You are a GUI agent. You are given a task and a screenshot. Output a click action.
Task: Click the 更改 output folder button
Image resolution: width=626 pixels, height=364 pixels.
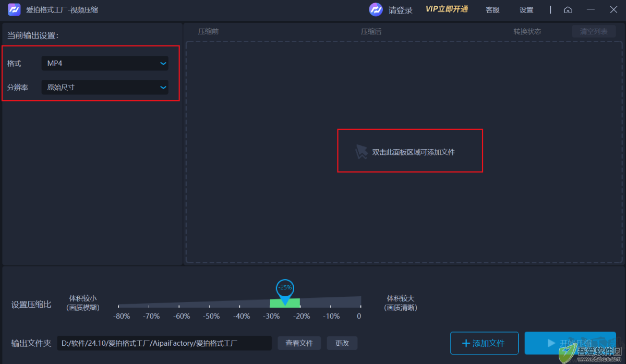click(342, 343)
